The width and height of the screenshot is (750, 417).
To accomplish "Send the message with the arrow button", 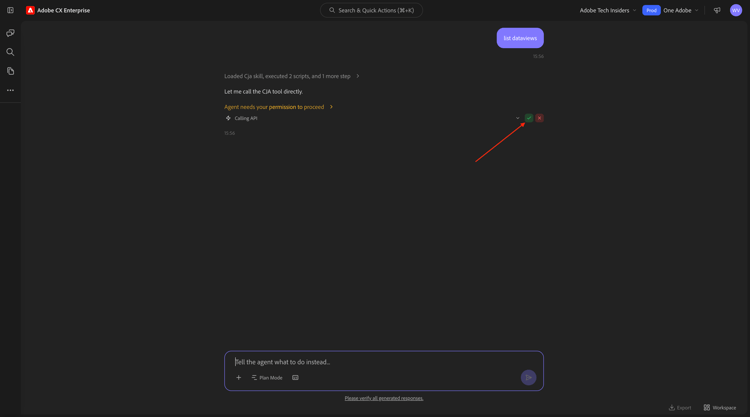I will 528,378.
